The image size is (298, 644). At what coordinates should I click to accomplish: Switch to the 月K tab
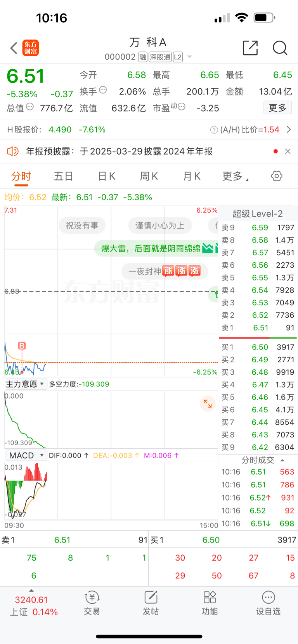pyautogui.click(x=192, y=176)
